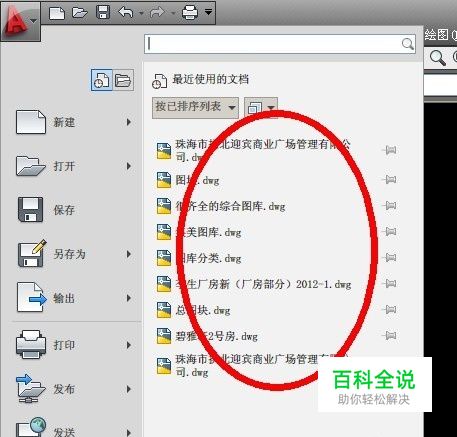Expand the 新建 submenu arrow
Viewport: 457px width, 437px height.
point(129,122)
